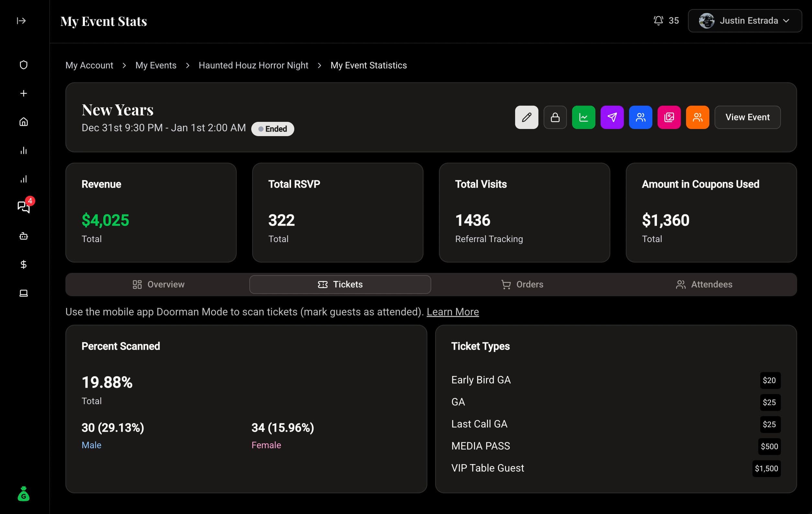Click the Learn More link

point(452,312)
